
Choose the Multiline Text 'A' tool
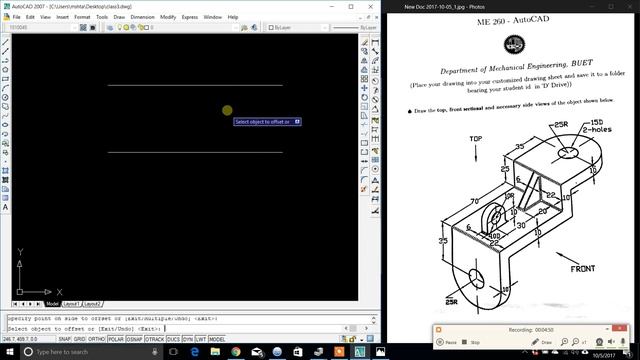pyautogui.click(x=5, y=207)
